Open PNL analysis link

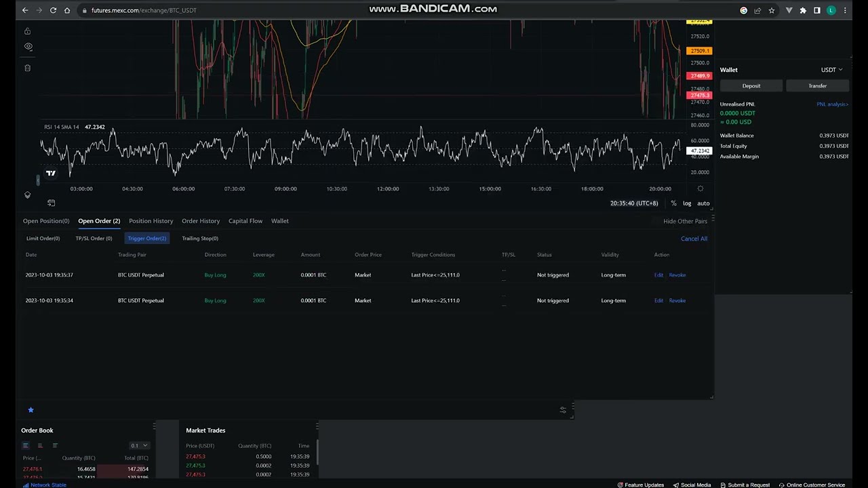(x=833, y=104)
